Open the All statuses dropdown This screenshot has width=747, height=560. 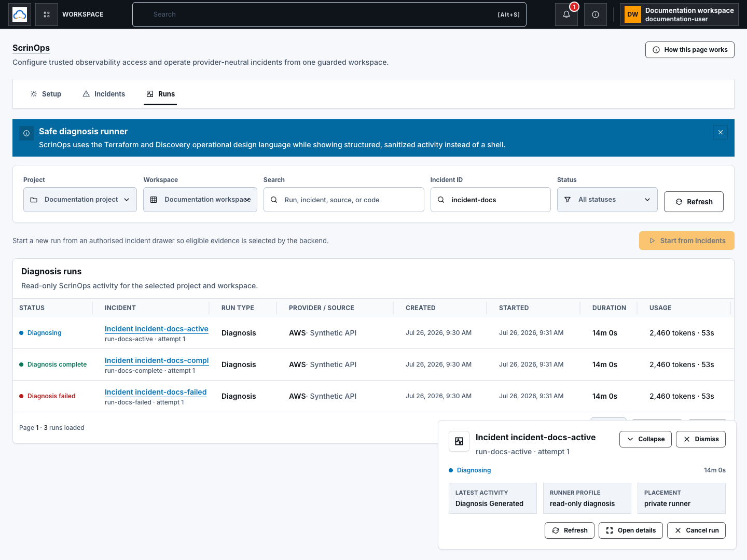[607, 200]
